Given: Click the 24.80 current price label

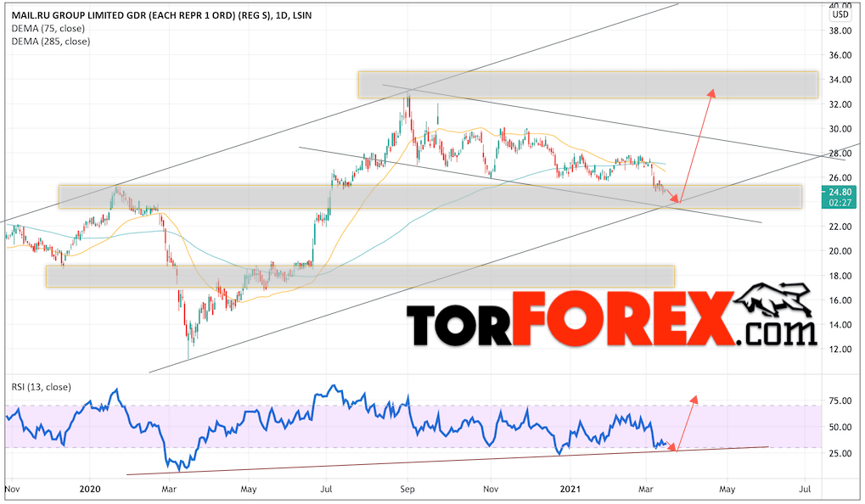Looking at the screenshot, I should [x=840, y=193].
